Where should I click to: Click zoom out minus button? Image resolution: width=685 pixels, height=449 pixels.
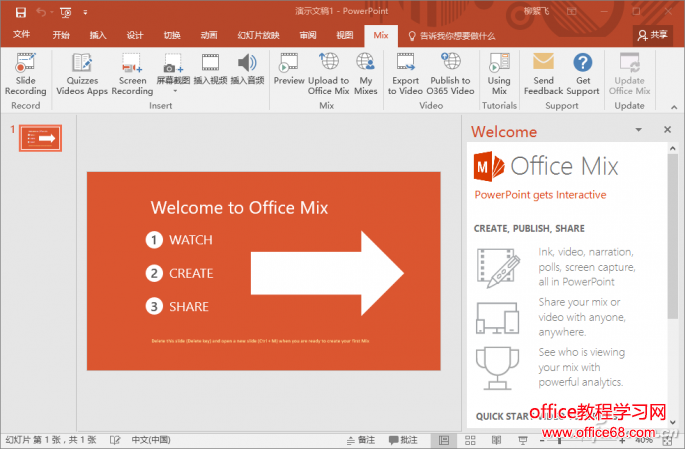(543, 441)
